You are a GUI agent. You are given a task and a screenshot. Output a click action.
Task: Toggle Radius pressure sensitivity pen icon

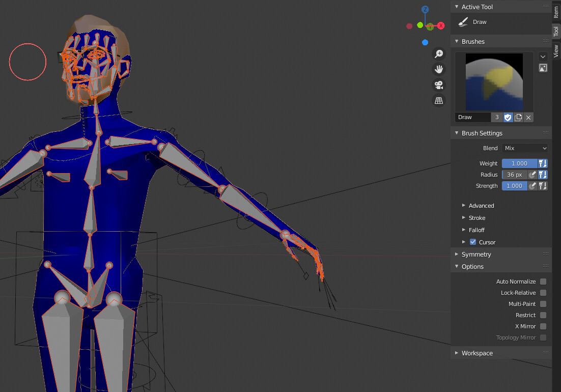[532, 175]
